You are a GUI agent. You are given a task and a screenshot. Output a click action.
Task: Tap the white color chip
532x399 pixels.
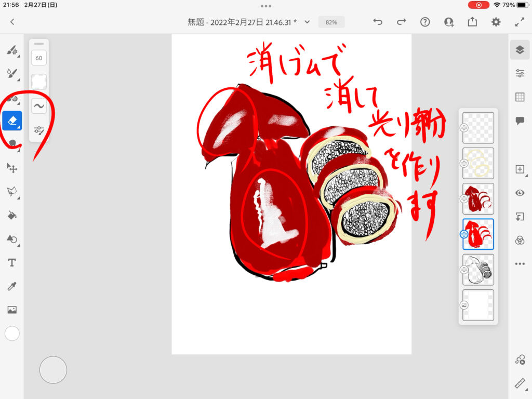[x=12, y=334]
